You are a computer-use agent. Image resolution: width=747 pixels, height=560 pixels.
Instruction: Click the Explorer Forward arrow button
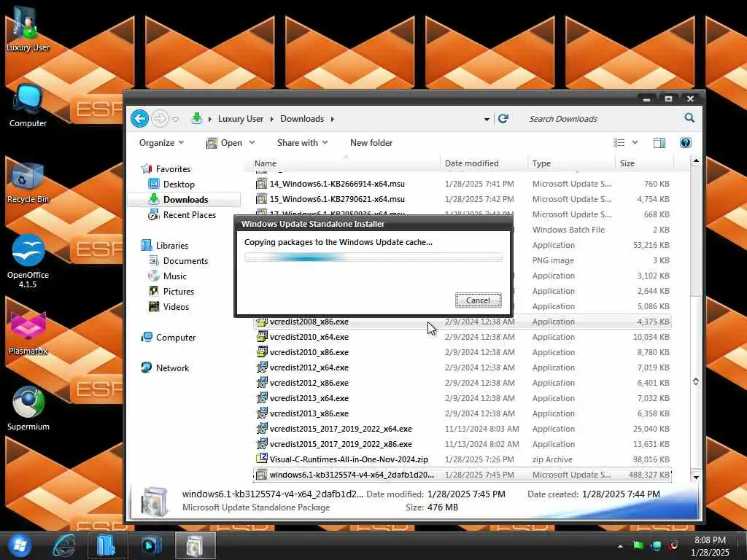[x=160, y=119]
